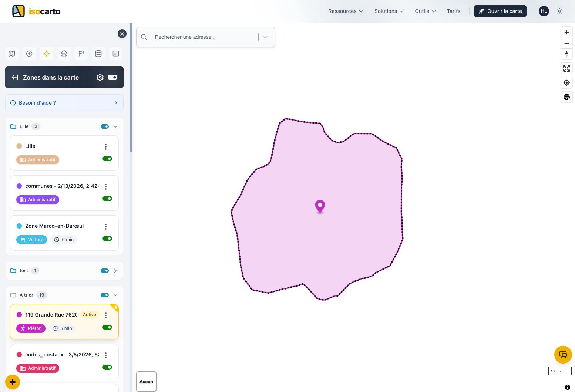Click the print map icon
Image resolution: width=575 pixels, height=392 pixels.
click(x=566, y=97)
